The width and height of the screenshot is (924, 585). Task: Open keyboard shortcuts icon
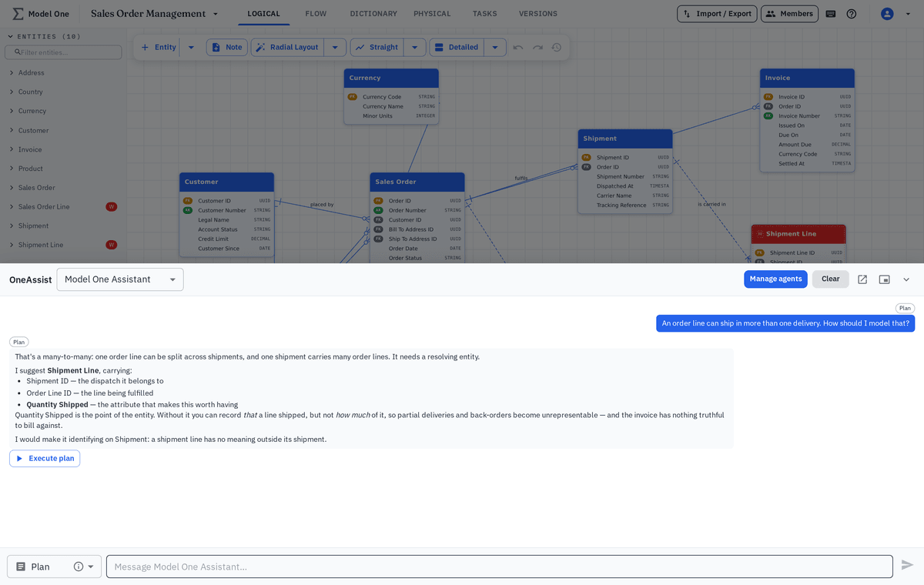coord(831,14)
